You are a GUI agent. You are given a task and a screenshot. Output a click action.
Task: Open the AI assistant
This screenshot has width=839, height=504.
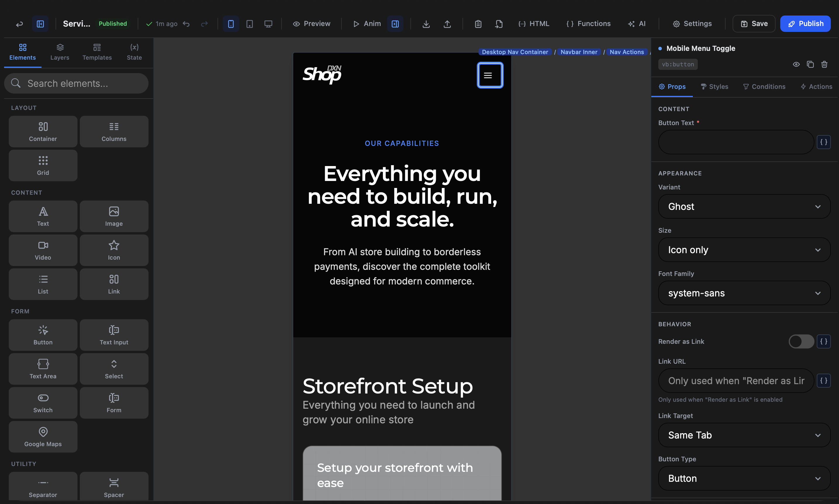pos(637,24)
